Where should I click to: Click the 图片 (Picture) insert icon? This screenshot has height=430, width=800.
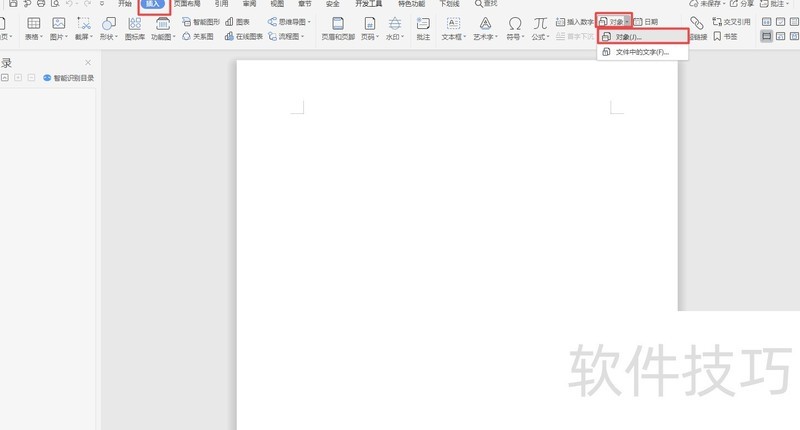58,23
